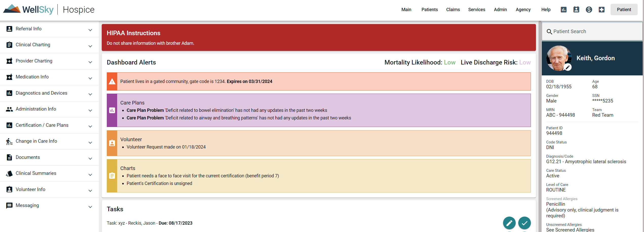Edit the xyz task with the pencil button
The image size is (644, 232).
click(x=509, y=223)
